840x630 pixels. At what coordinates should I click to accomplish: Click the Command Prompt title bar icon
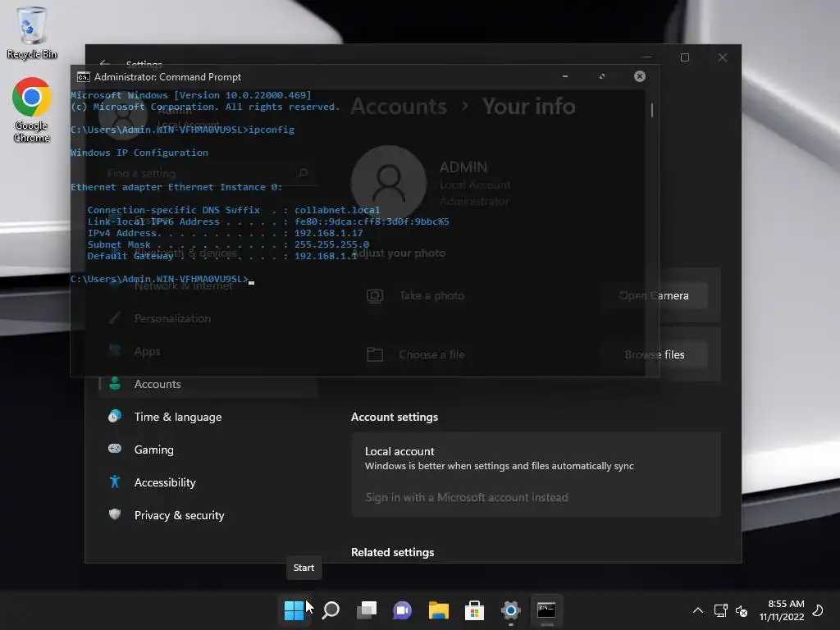(x=83, y=77)
